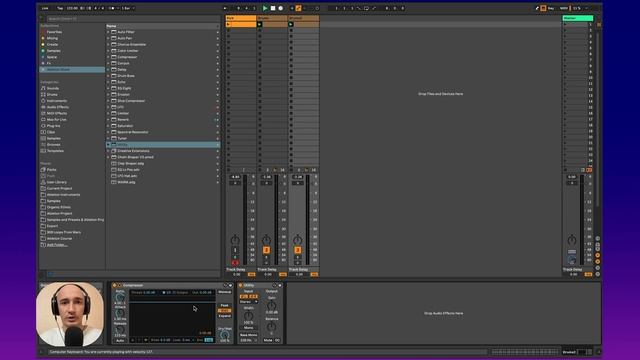640x360 pixels.
Task: Open the Plug-Ins category icon
Action: point(43,126)
